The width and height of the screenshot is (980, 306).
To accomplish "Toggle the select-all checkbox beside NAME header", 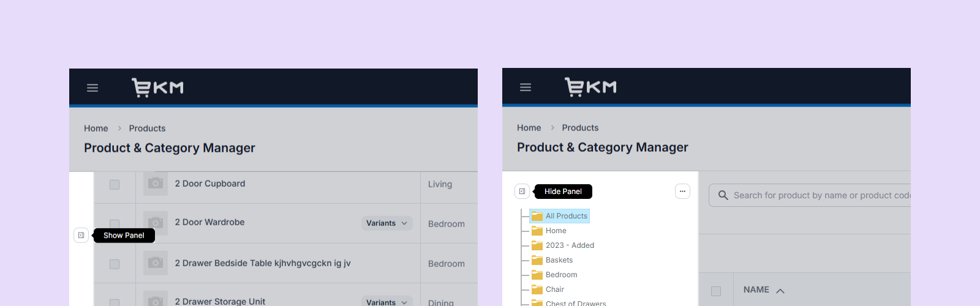I will [x=716, y=291].
